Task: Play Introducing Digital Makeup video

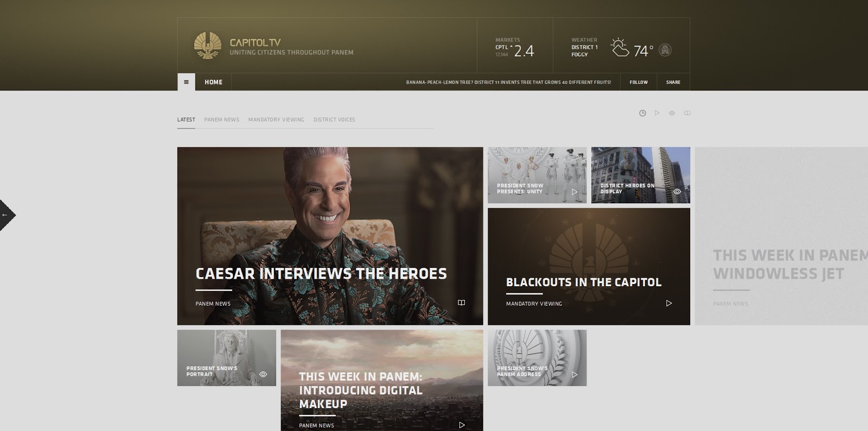Action: pos(462,425)
